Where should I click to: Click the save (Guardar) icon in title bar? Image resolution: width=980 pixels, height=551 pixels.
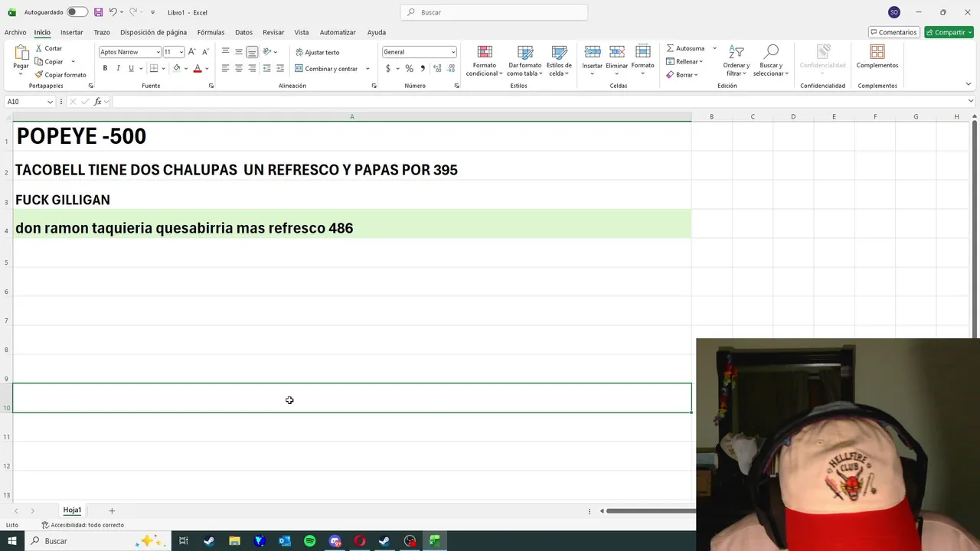tap(98, 12)
